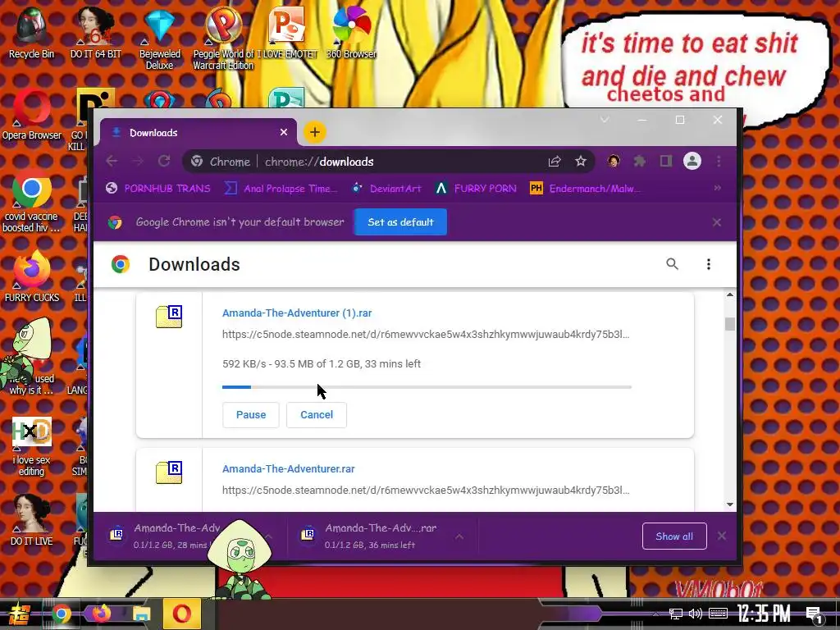Open the PORNHUB TRANS bookmark
The width and height of the screenshot is (840, 630).
[158, 188]
